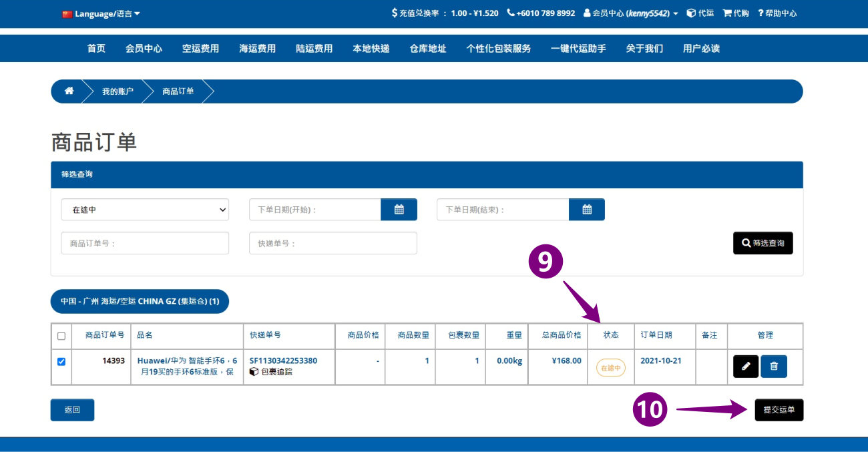
Task: Click the pencil edit icon for order 14393
Action: point(746,367)
